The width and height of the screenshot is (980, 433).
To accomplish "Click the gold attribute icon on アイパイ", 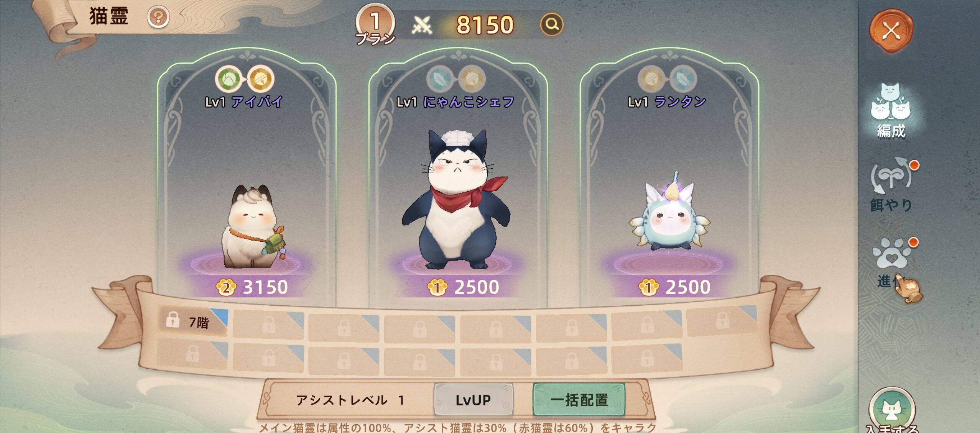I will coord(261,79).
